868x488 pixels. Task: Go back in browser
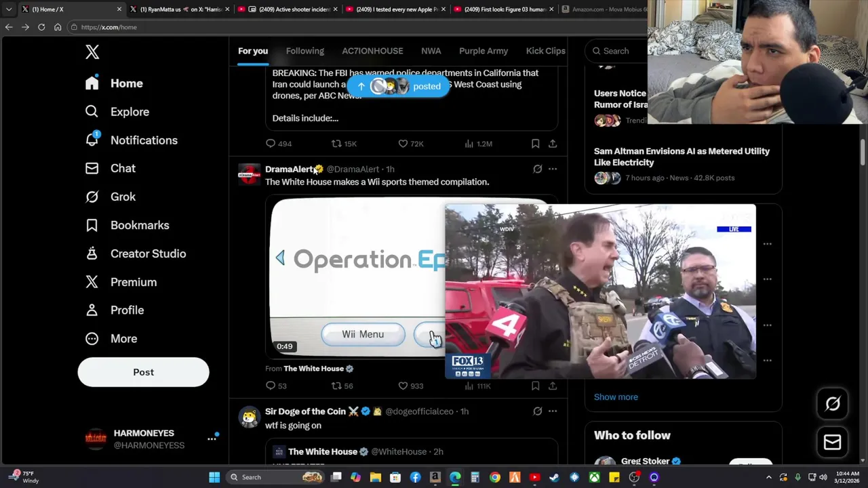9,27
